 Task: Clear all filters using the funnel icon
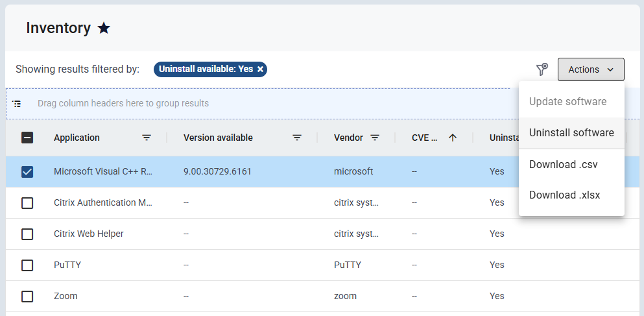[x=542, y=69]
